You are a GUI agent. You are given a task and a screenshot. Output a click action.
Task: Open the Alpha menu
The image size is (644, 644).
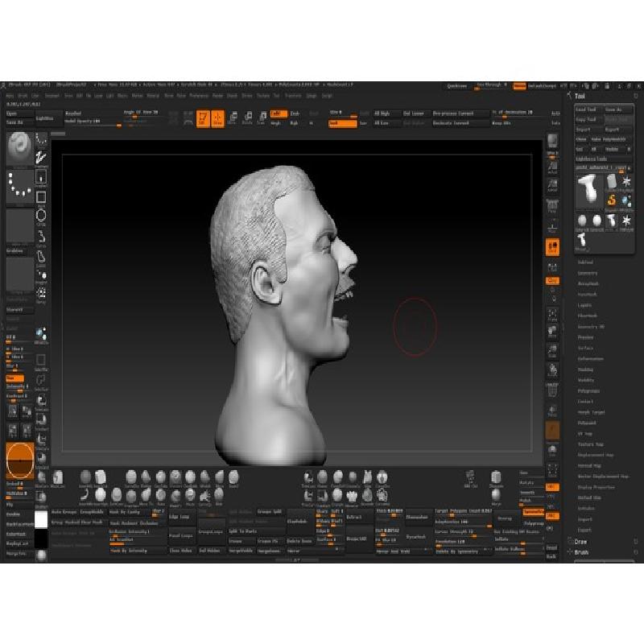(10, 96)
